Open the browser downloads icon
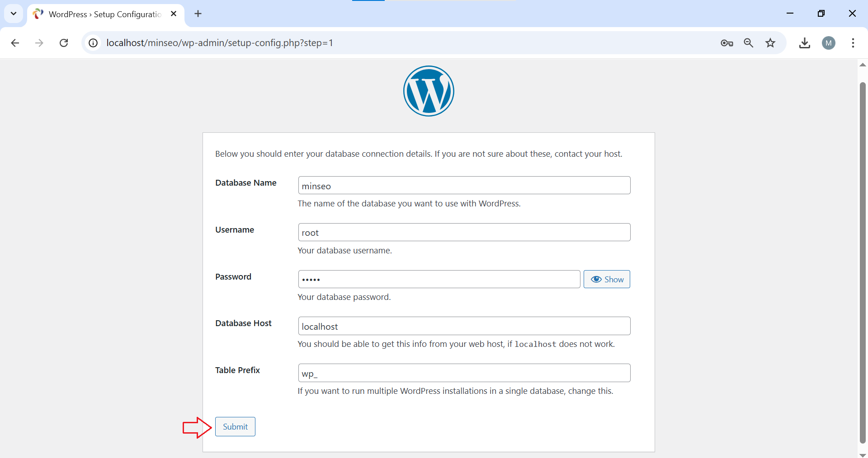 click(805, 43)
